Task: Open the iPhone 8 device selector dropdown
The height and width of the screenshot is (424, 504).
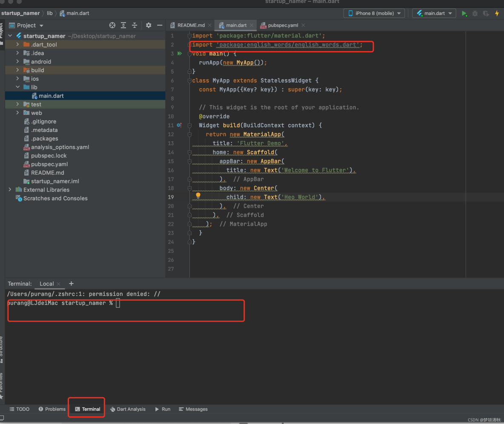Action: (x=374, y=13)
